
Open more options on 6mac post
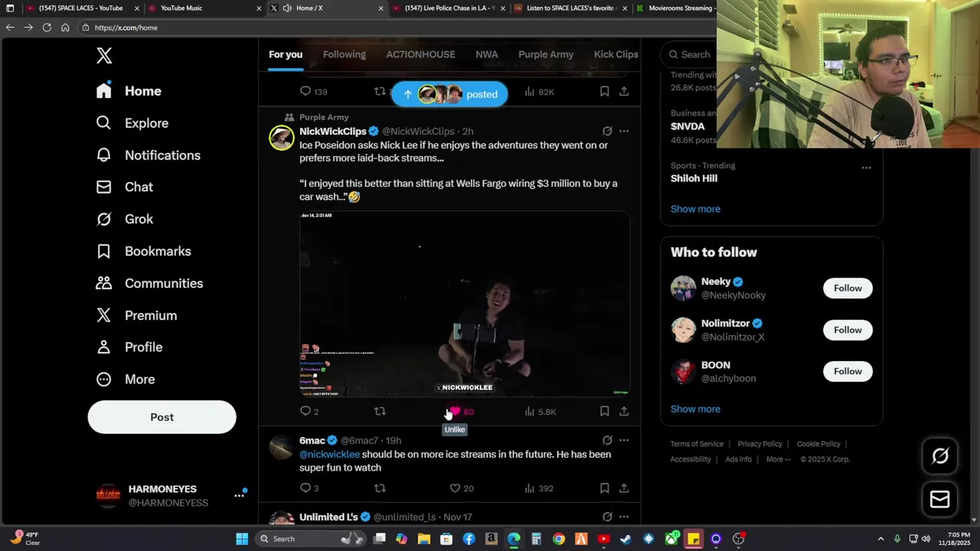pyautogui.click(x=624, y=440)
